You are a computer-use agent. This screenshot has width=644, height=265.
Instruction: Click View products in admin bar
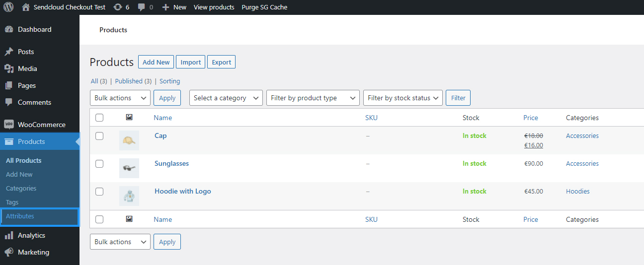214,7
